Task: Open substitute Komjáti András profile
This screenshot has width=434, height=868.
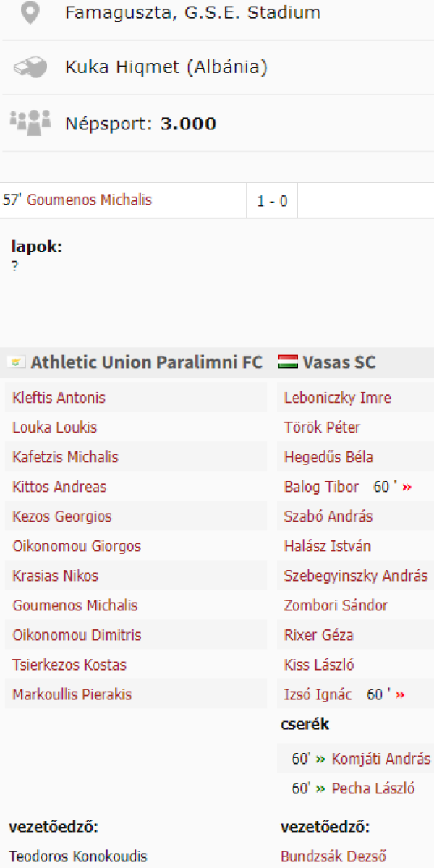Action: (380, 759)
